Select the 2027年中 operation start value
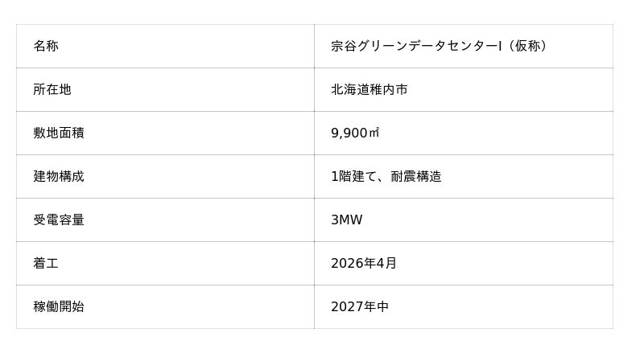This screenshot has width=644, height=353. coord(360,306)
